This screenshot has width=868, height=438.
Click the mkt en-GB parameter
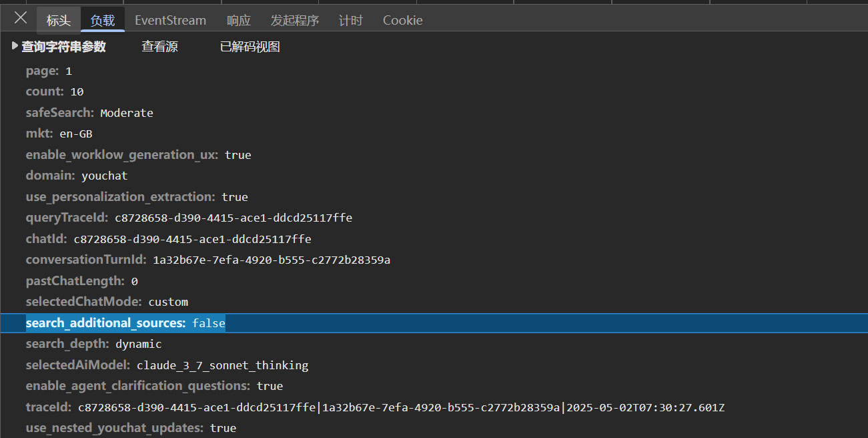pos(59,134)
